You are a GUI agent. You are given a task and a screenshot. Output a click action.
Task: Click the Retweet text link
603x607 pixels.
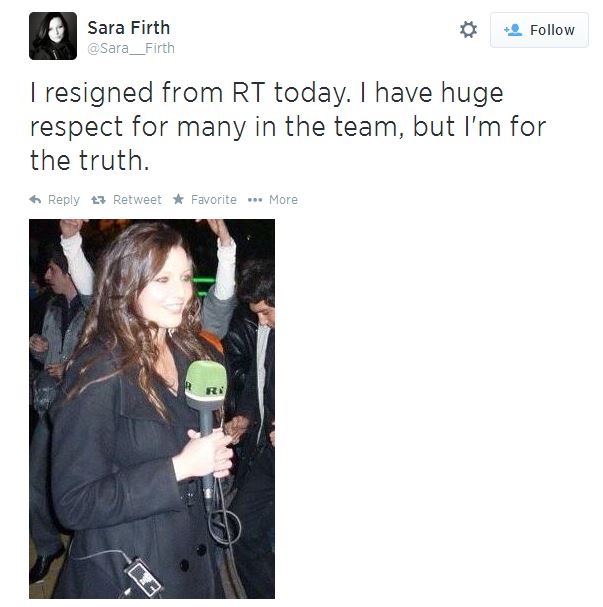137,200
